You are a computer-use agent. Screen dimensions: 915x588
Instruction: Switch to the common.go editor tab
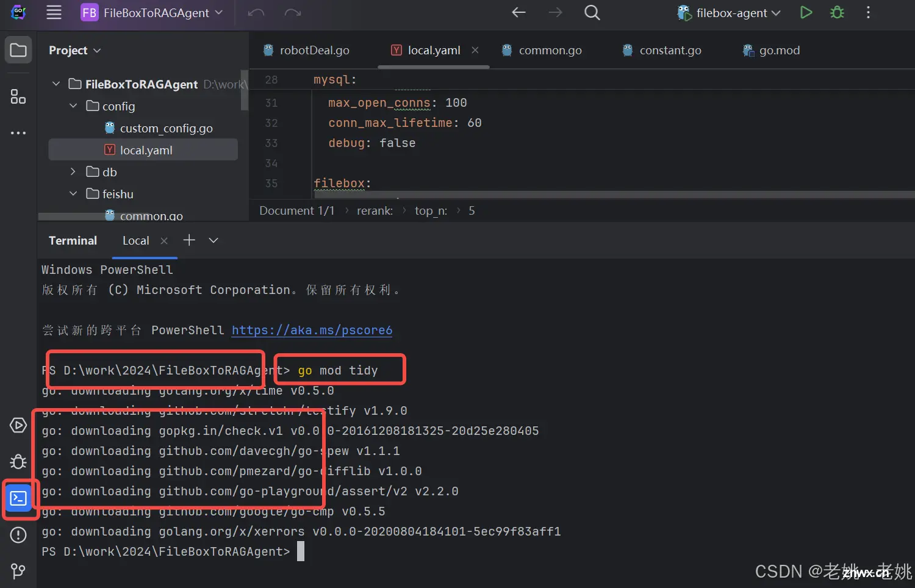click(542, 50)
